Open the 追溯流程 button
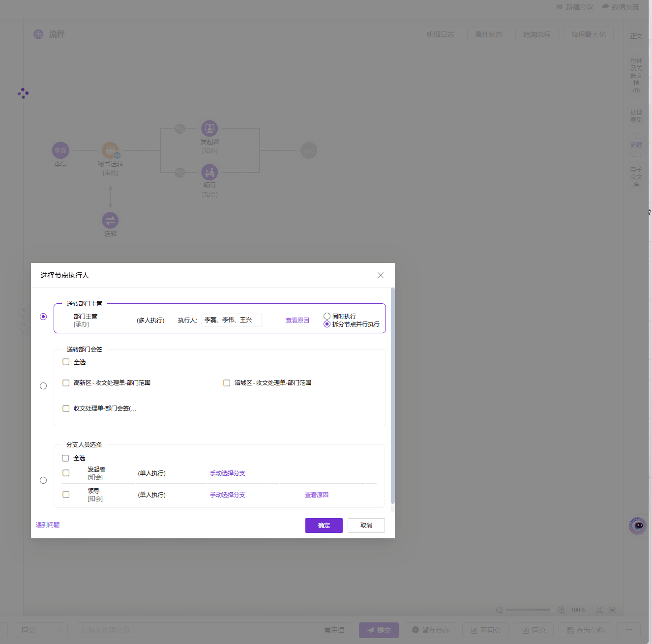Image resolution: width=652 pixels, height=644 pixels. pos(537,34)
